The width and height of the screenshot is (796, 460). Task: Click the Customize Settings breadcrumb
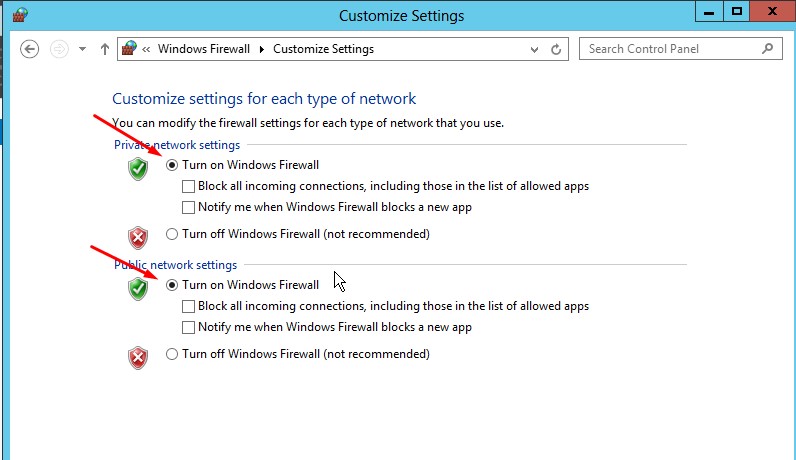coord(323,49)
